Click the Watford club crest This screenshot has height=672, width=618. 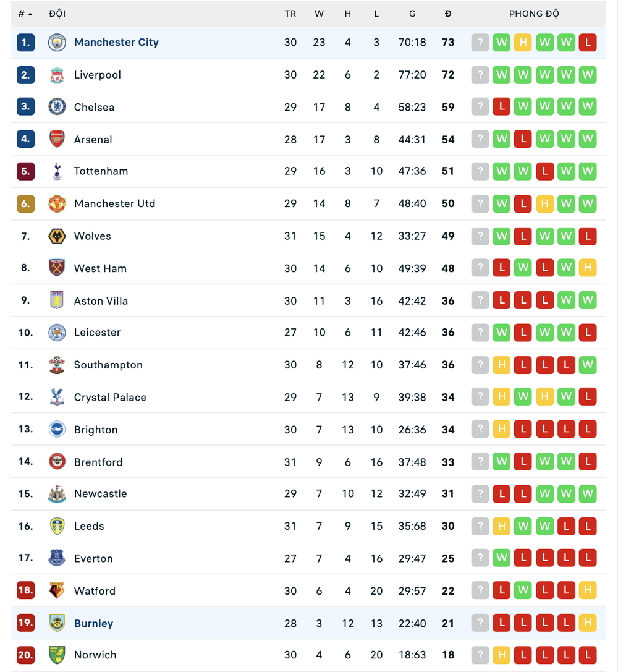57,590
